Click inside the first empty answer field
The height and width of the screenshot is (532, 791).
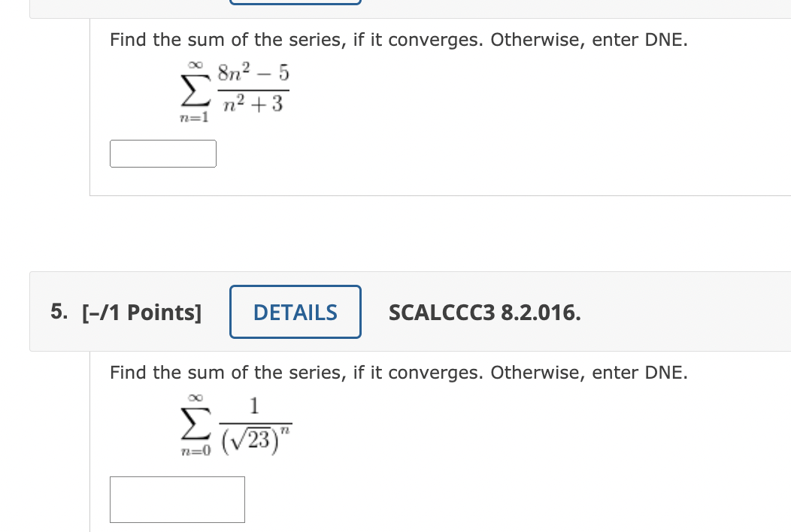[x=162, y=153]
